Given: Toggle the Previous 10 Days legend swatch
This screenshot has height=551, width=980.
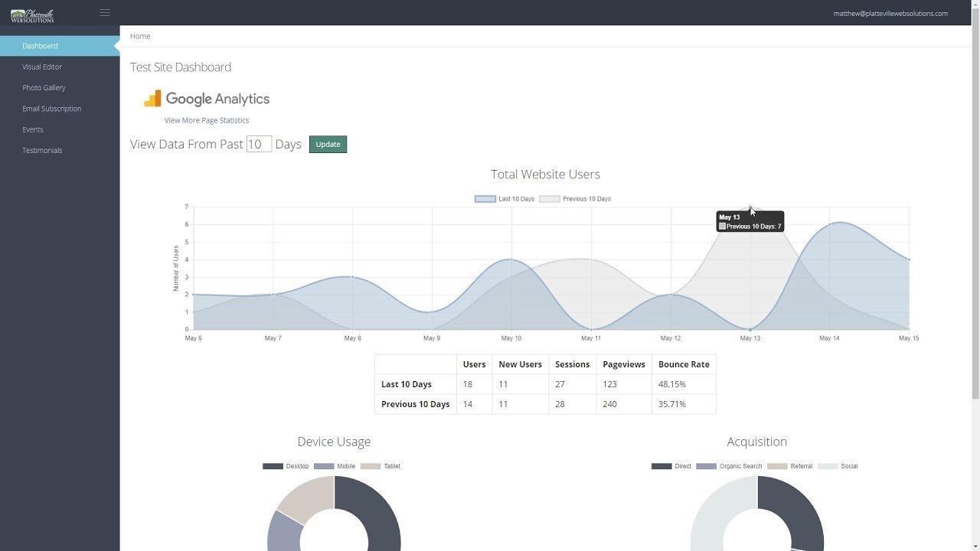Looking at the screenshot, I should 549,199.
